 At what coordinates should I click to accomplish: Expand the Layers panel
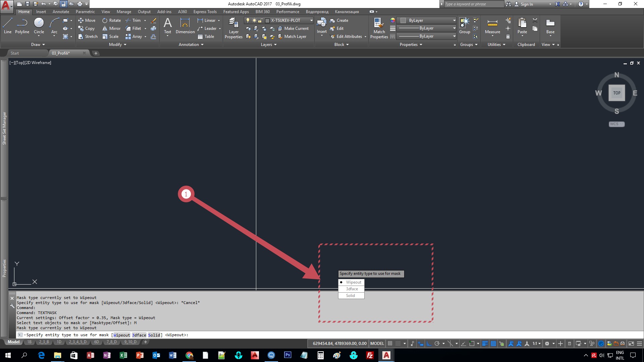[x=269, y=45]
